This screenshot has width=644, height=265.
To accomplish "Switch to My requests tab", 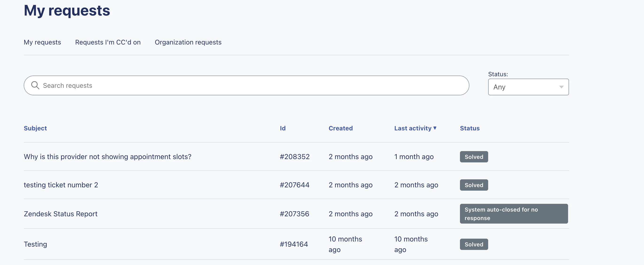I will click(42, 42).
